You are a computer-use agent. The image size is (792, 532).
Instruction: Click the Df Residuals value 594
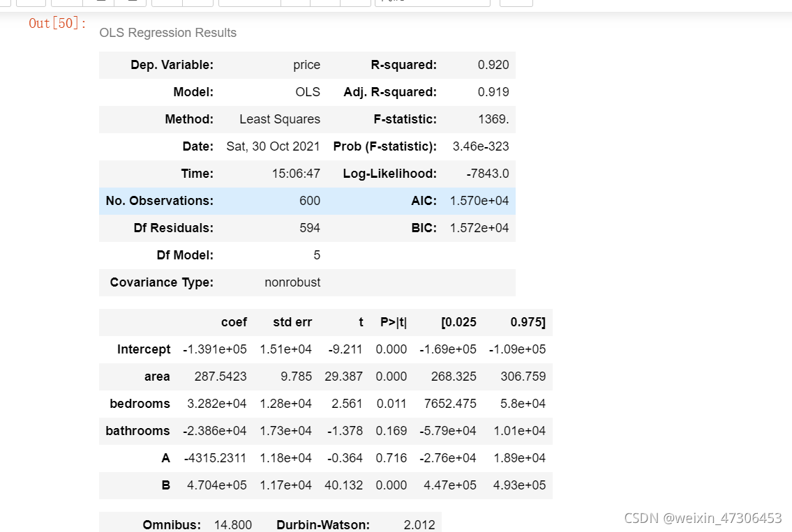(310, 229)
